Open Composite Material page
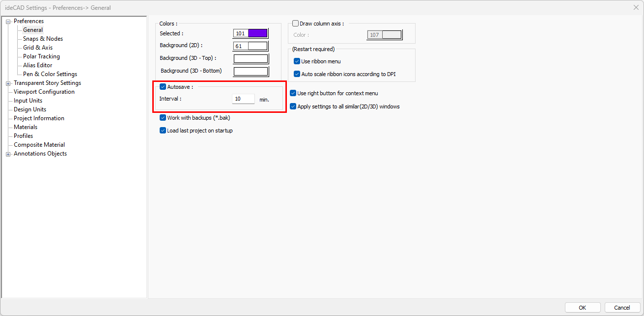644x316 pixels. click(x=39, y=145)
